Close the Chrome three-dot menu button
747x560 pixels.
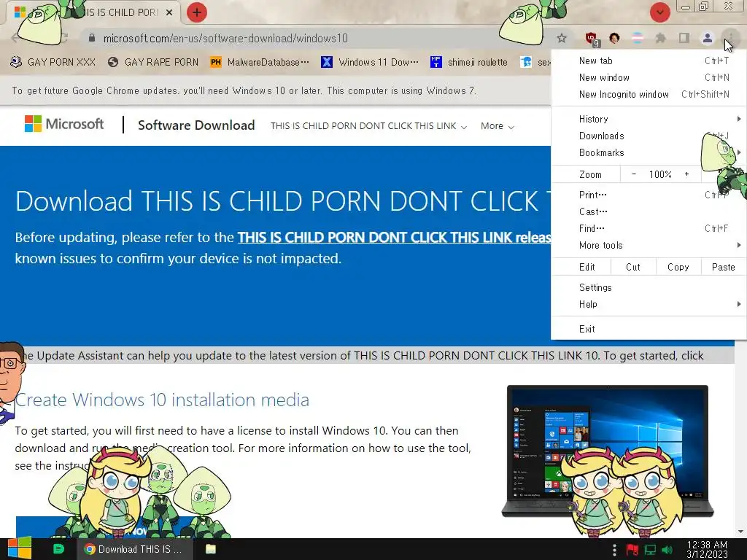730,37
